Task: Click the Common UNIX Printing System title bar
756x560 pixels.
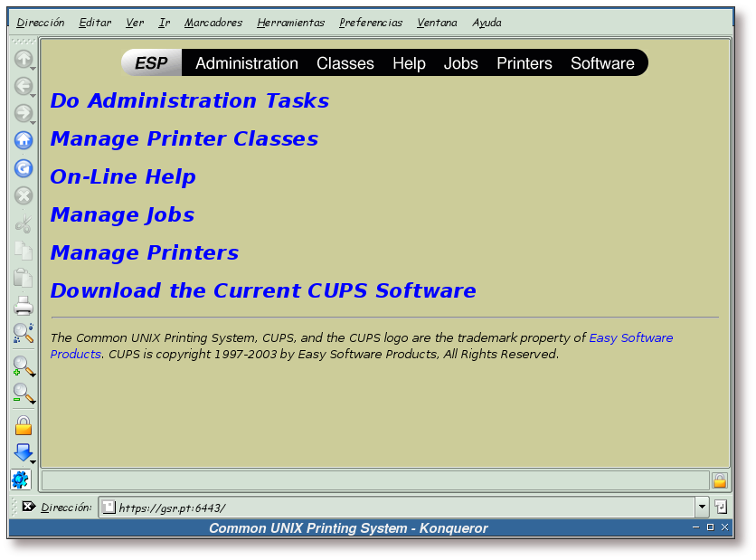Action: tap(348, 528)
